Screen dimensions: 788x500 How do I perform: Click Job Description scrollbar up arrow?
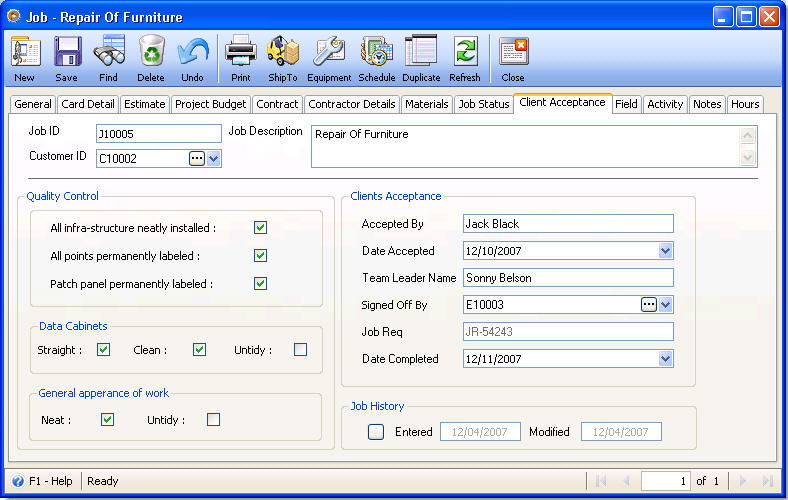pos(748,135)
